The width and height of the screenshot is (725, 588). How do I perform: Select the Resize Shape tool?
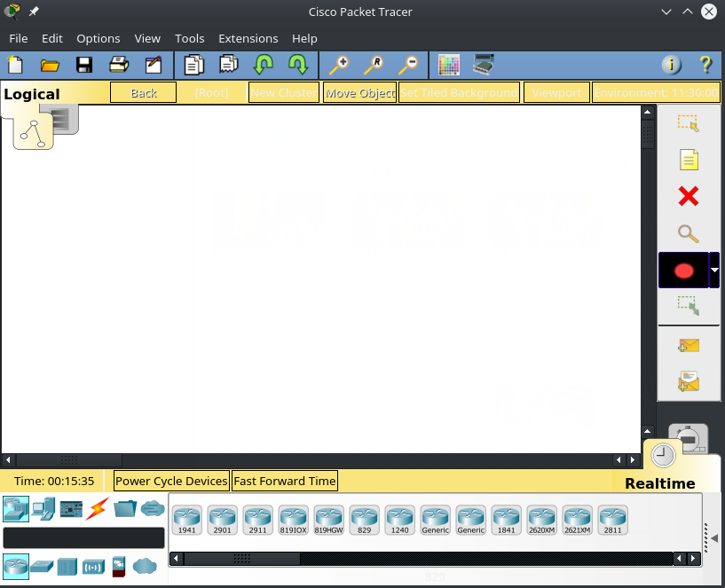point(689,307)
